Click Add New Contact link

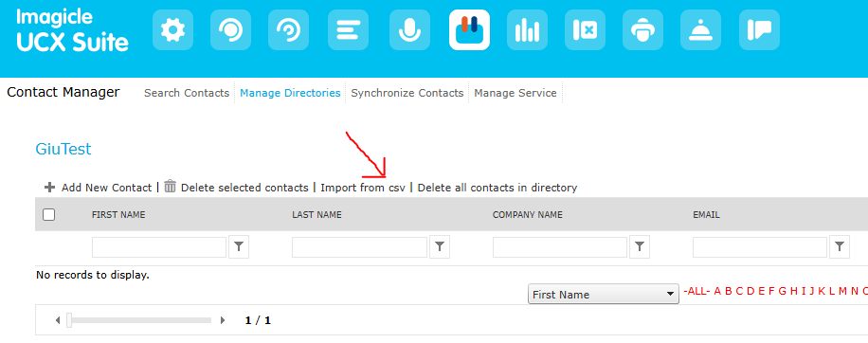(106, 188)
